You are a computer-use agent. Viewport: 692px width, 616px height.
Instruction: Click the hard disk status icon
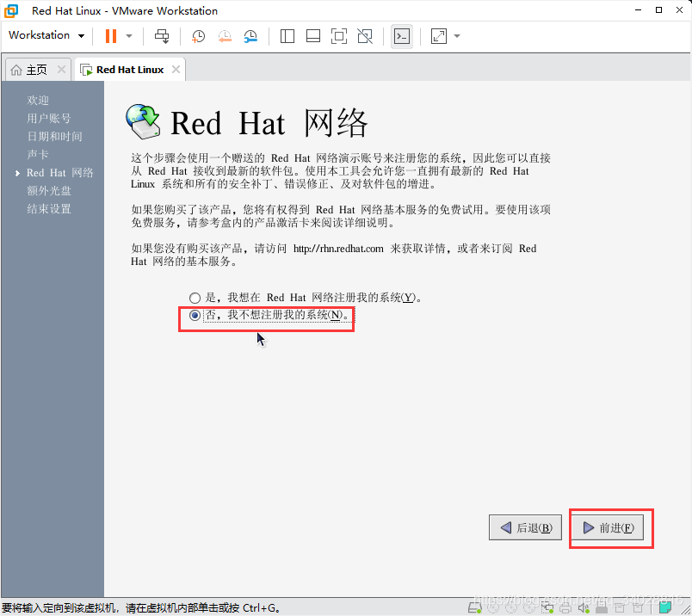[474, 607]
